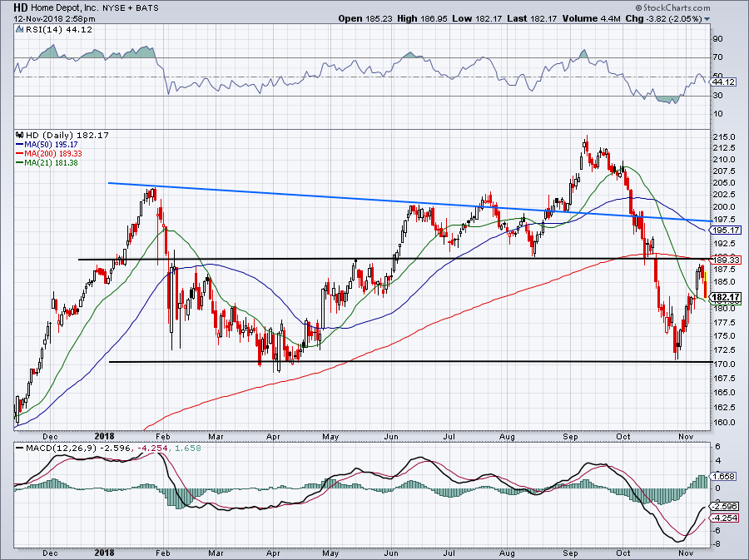Click the boxed 195.17 price tag on right axis
749x560 pixels.
pyautogui.click(x=726, y=230)
